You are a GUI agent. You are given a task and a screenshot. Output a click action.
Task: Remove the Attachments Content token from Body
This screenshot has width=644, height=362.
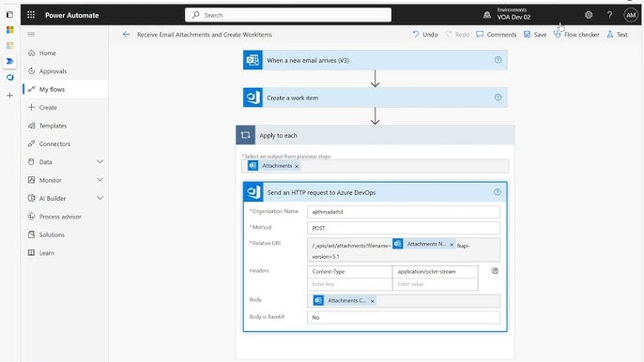[x=372, y=301]
